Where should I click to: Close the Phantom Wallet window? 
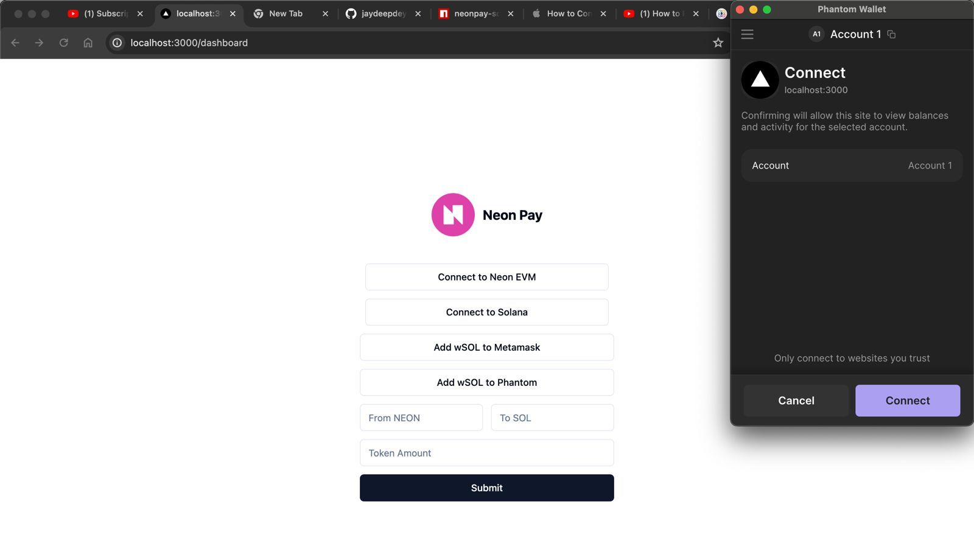click(x=740, y=10)
